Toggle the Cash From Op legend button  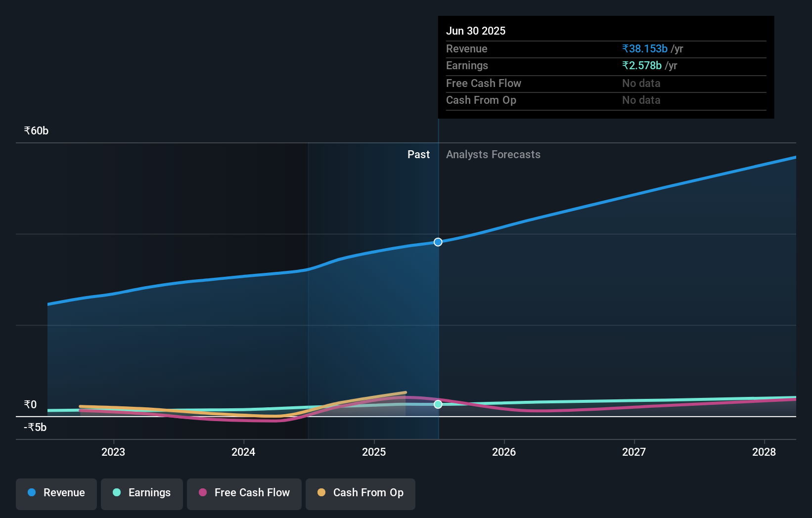point(361,494)
